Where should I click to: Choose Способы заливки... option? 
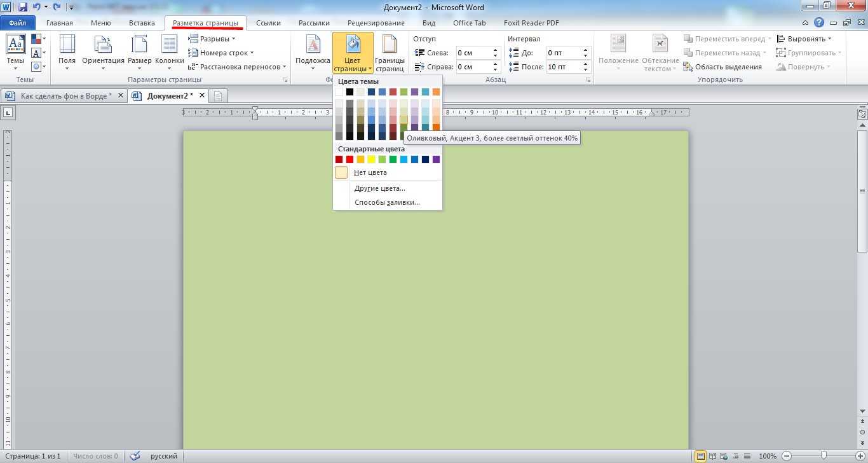pyautogui.click(x=387, y=202)
